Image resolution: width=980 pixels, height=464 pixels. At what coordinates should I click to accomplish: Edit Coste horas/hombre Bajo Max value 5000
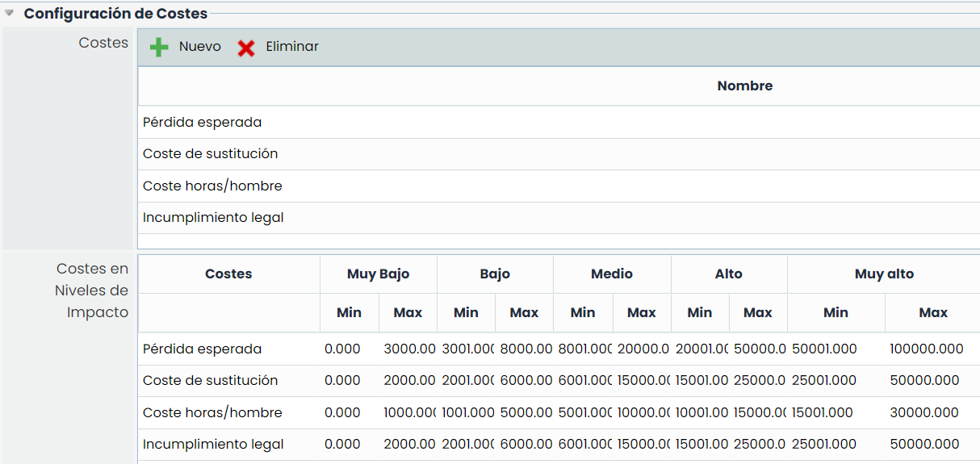[x=524, y=413]
